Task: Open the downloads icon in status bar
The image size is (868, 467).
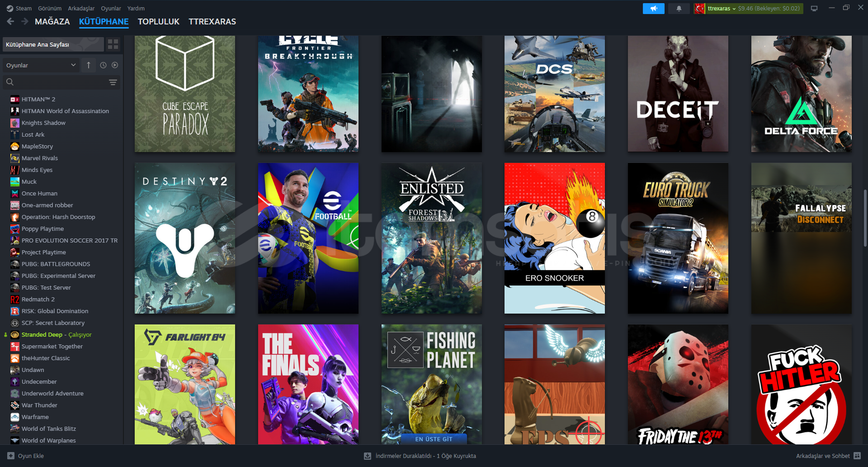Action: (x=368, y=456)
